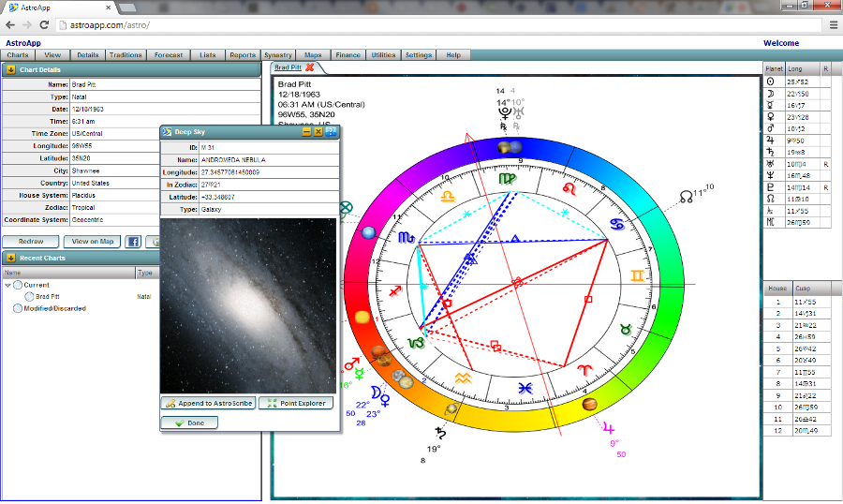Click the Deep Sky help icon

[332, 132]
